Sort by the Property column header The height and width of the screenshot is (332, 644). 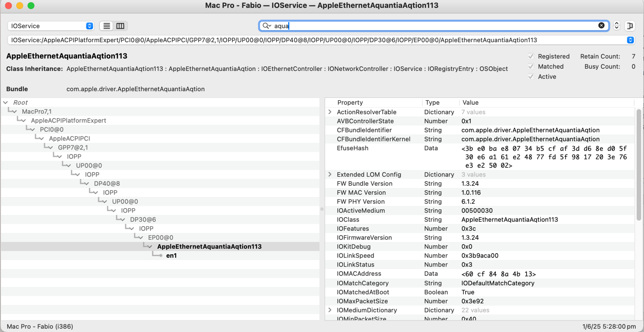[350, 103]
